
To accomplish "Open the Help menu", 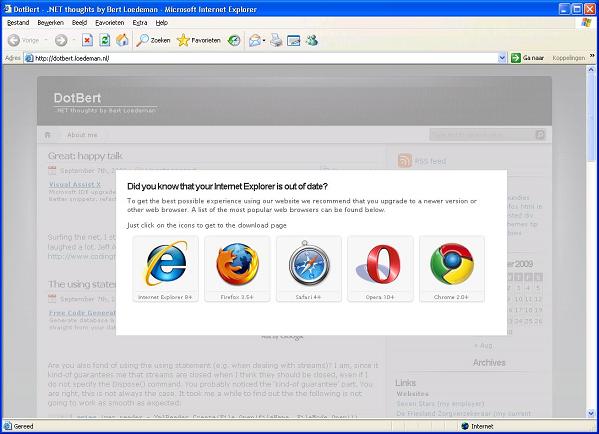I will pos(162,23).
